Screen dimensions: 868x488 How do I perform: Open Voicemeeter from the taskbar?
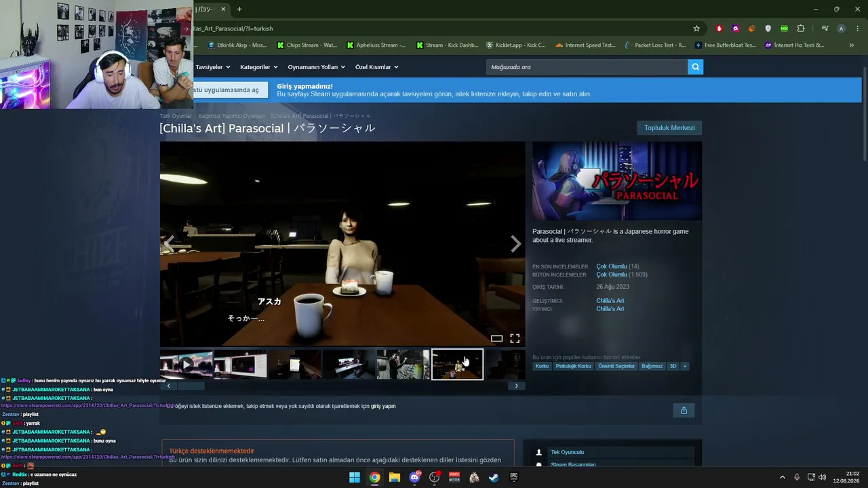pos(454,477)
